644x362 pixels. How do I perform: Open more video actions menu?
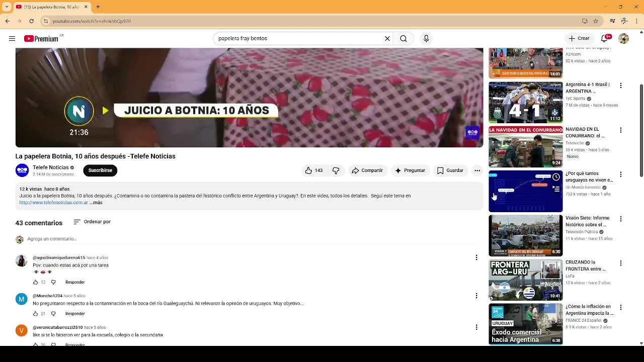(477, 170)
